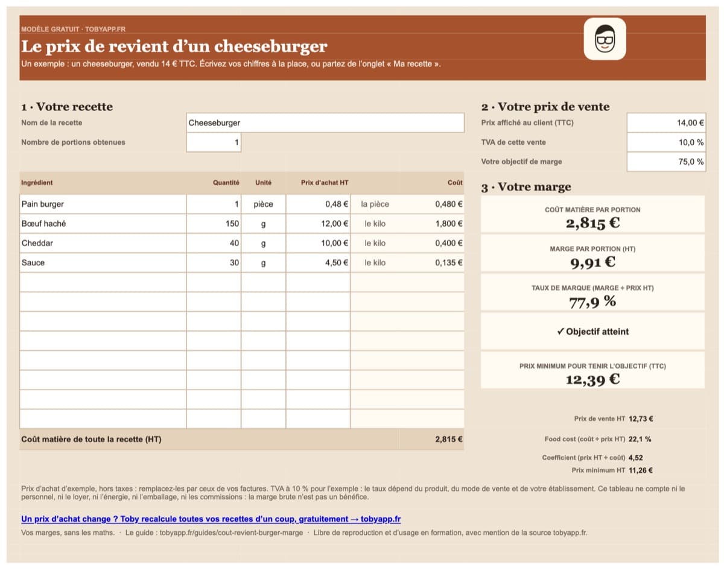
Task: Click the '3 · Votre marge' heading
Action: pyautogui.click(x=526, y=187)
